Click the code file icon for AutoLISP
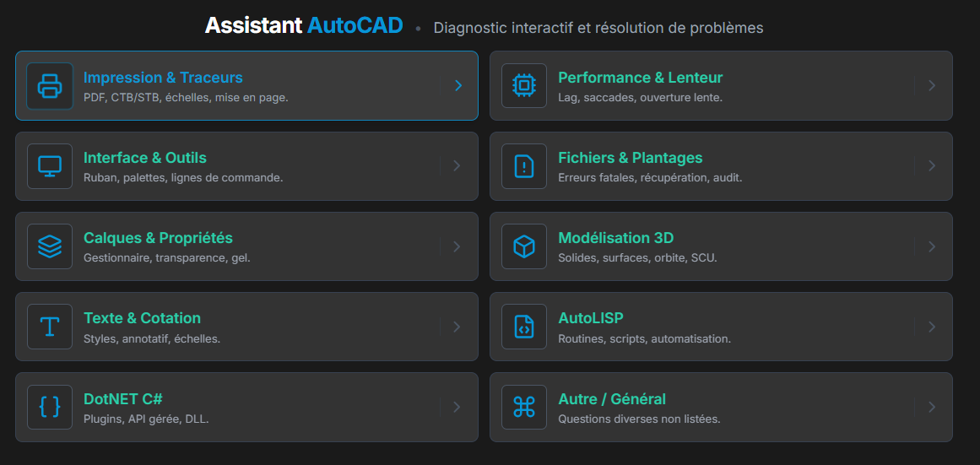980x465 pixels. pyautogui.click(x=524, y=327)
